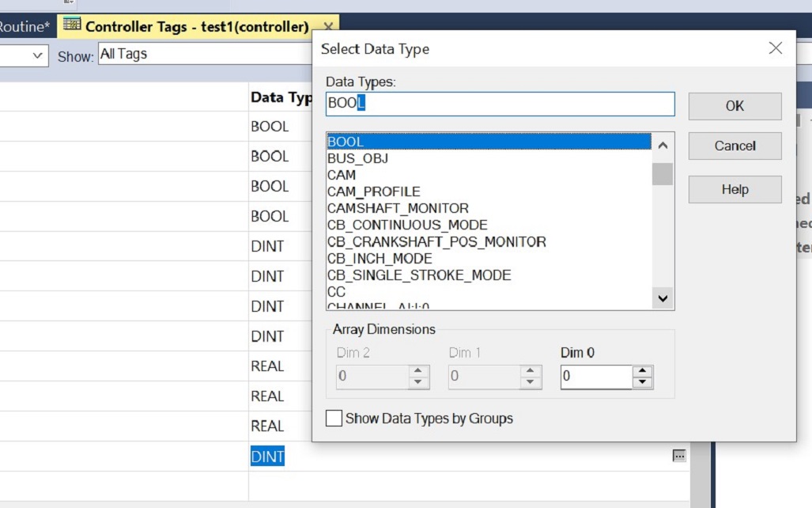Close the Controller Tags tab with its X
The image size is (812, 508).
tap(329, 26)
